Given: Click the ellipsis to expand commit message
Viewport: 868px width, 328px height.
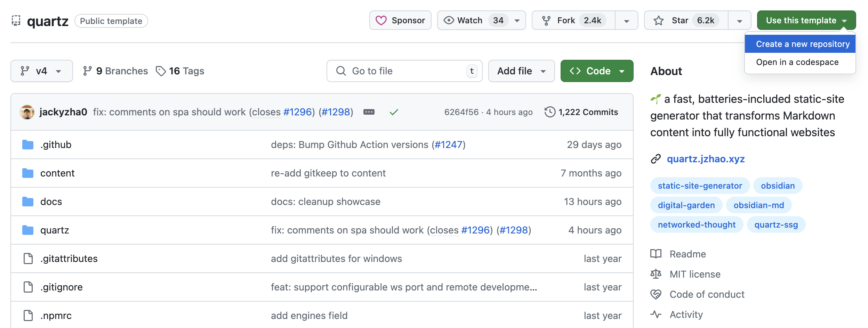Looking at the screenshot, I should click(x=369, y=112).
